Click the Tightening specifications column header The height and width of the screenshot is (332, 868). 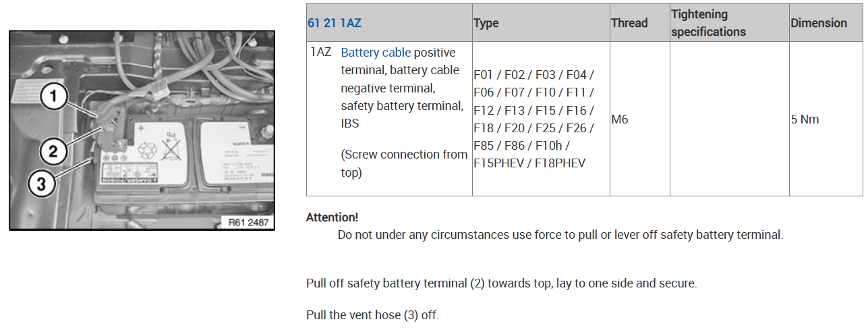click(x=708, y=23)
